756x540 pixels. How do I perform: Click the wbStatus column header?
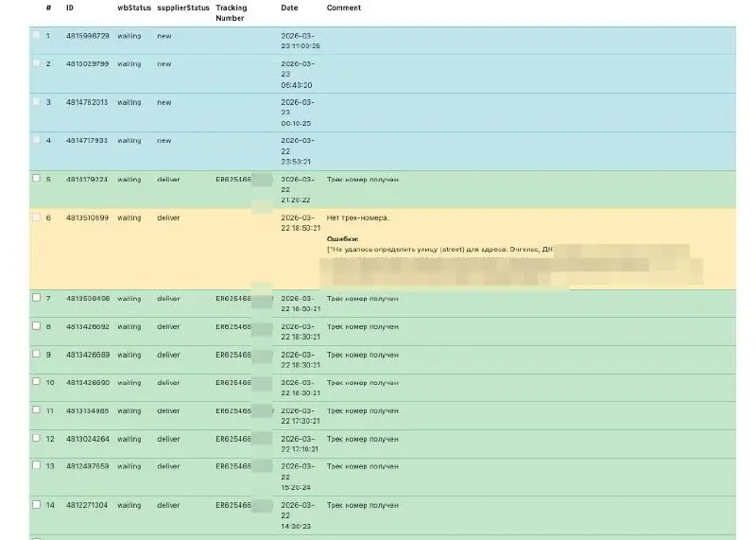[x=134, y=8]
